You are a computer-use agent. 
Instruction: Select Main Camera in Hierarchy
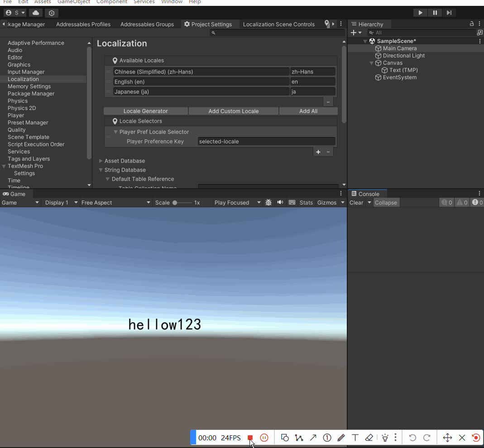[399, 48]
